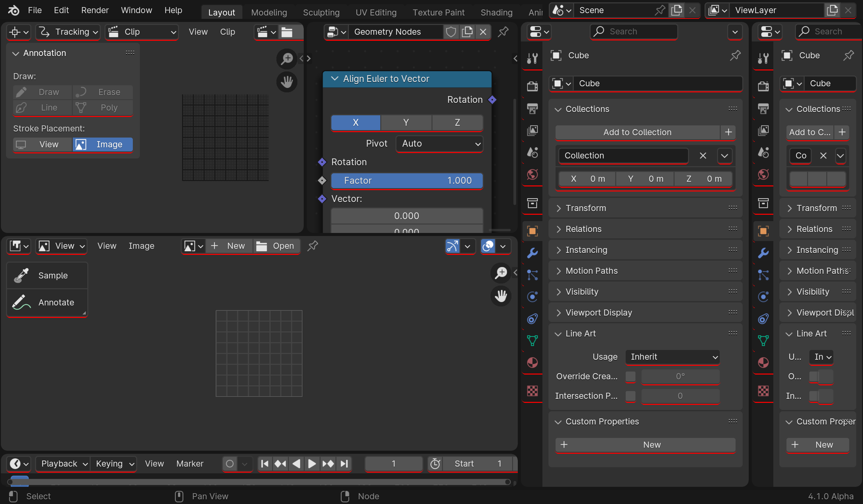Select the Sample eyedropper tool
The width and height of the screenshot is (863, 504).
[x=47, y=276]
